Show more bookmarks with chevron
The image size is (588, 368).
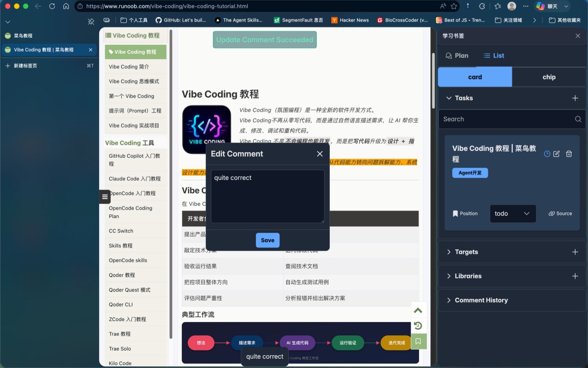tap(534, 20)
